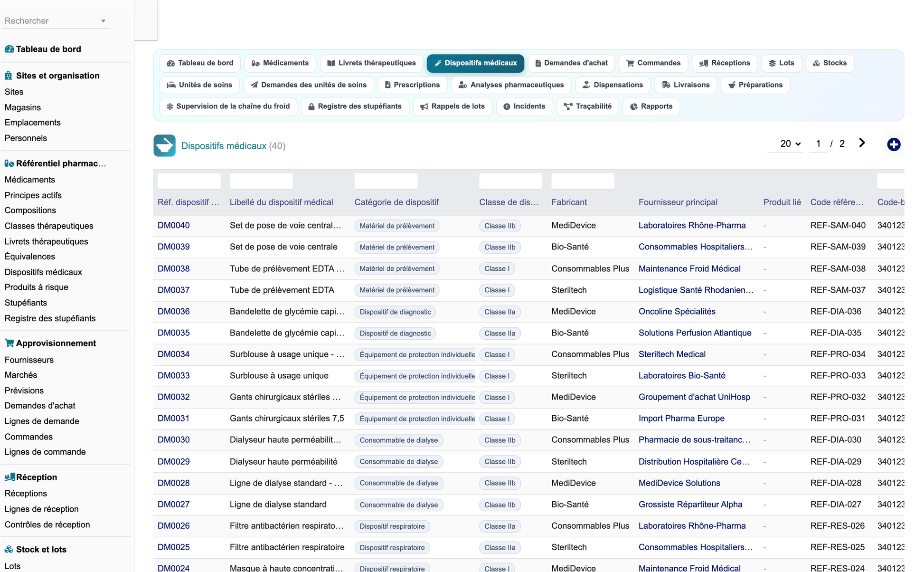Open Fournisseurs in sidebar
This screenshot has height=572, width=924.
pyautogui.click(x=29, y=360)
